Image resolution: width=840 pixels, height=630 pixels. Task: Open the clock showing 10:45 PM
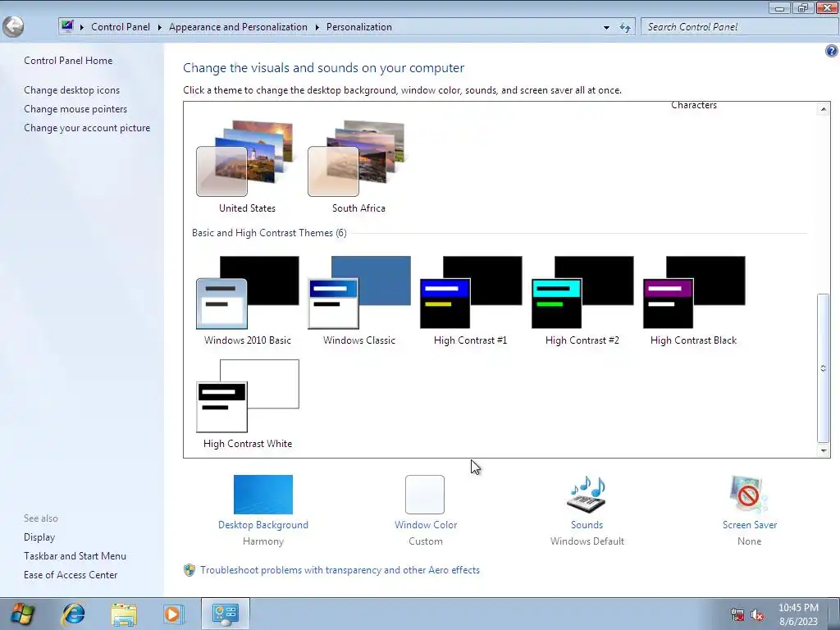pyautogui.click(x=798, y=614)
